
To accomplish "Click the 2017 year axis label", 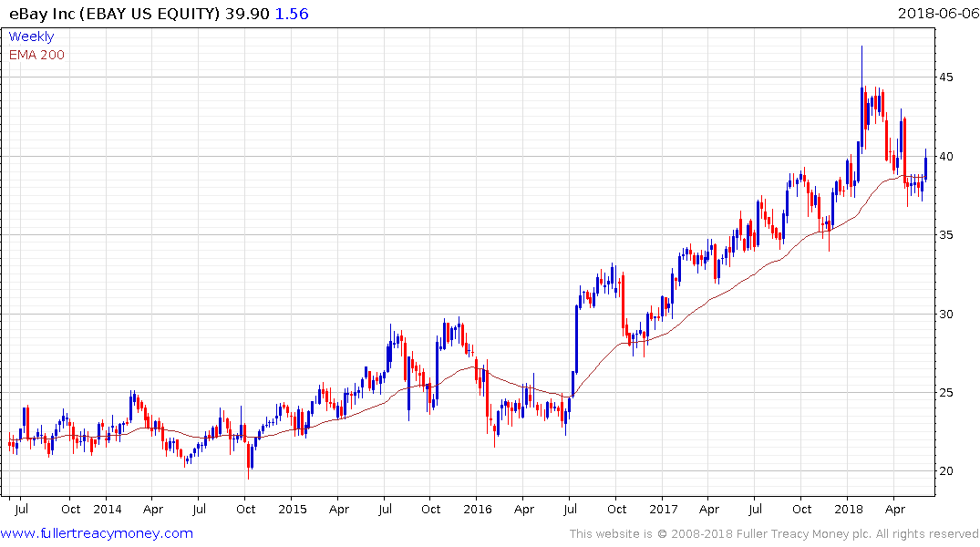I will pos(663,509).
